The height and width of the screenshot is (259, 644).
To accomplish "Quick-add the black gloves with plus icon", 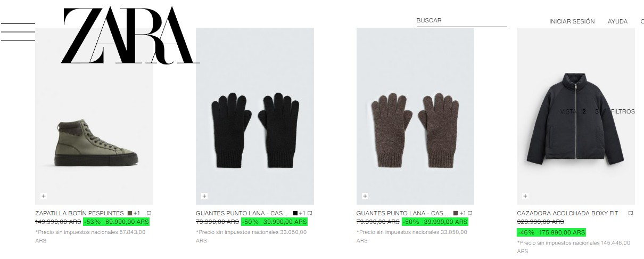I will point(204,196).
